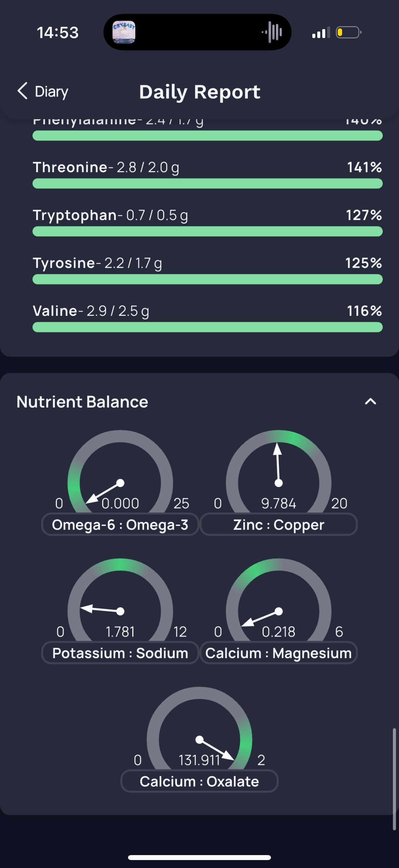Tap the battery indicator icon
The width and height of the screenshot is (399, 868).
pos(348,32)
